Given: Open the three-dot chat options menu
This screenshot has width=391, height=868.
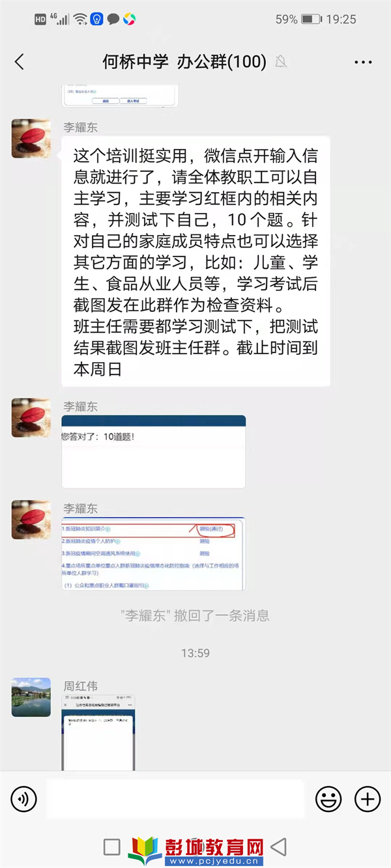Looking at the screenshot, I should click(363, 63).
